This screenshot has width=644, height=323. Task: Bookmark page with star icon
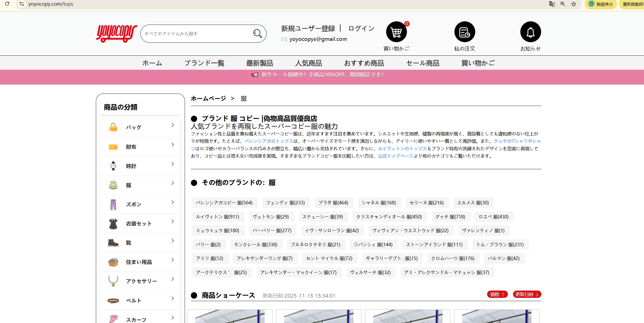click(574, 4)
